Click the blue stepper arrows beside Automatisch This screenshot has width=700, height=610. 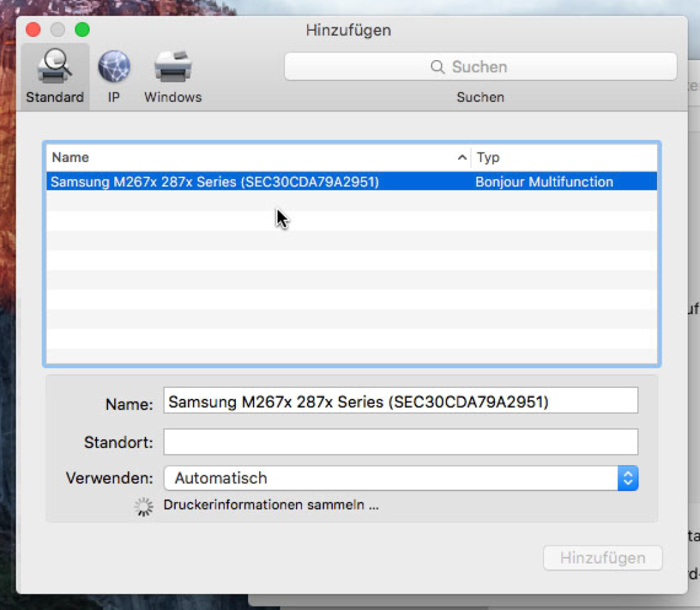pos(628,478)
